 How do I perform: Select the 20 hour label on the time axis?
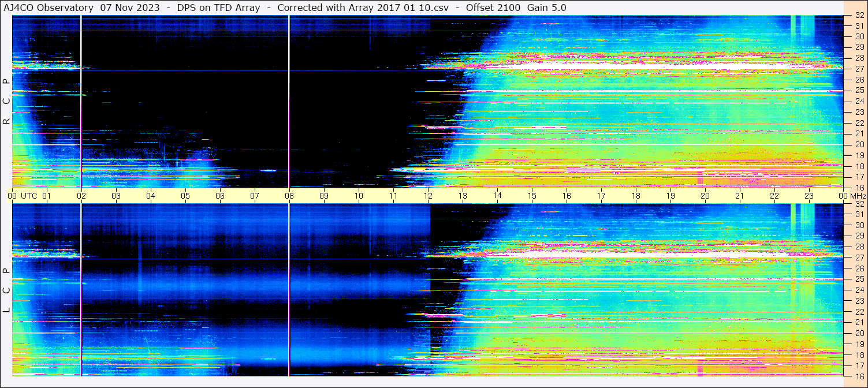click(705, 196)
